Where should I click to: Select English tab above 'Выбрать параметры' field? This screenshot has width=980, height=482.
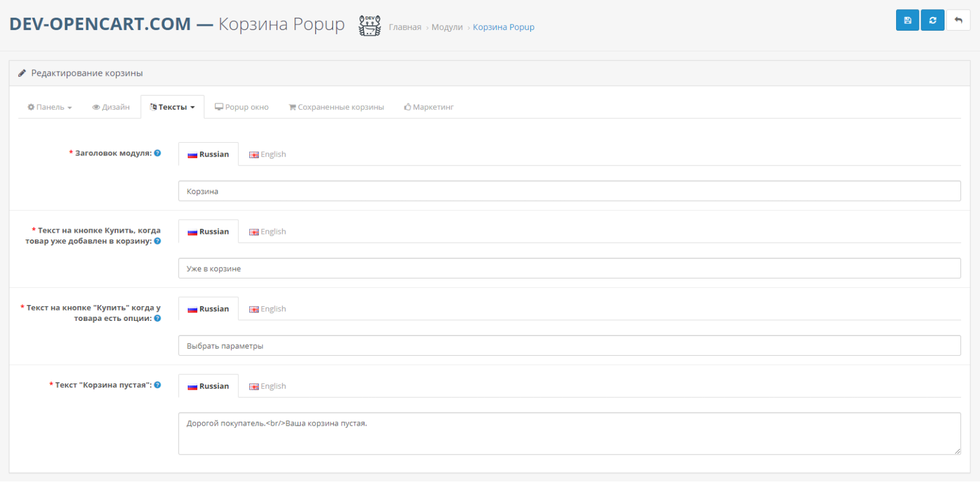tap(268, 309)
